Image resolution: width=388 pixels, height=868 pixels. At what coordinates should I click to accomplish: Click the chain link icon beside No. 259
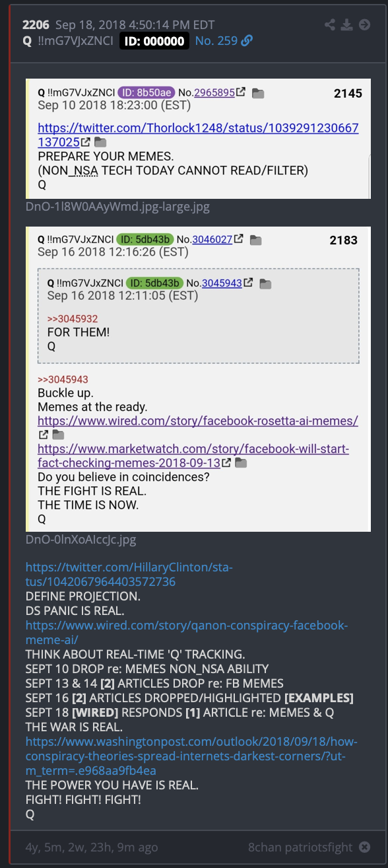pos(247,41)
